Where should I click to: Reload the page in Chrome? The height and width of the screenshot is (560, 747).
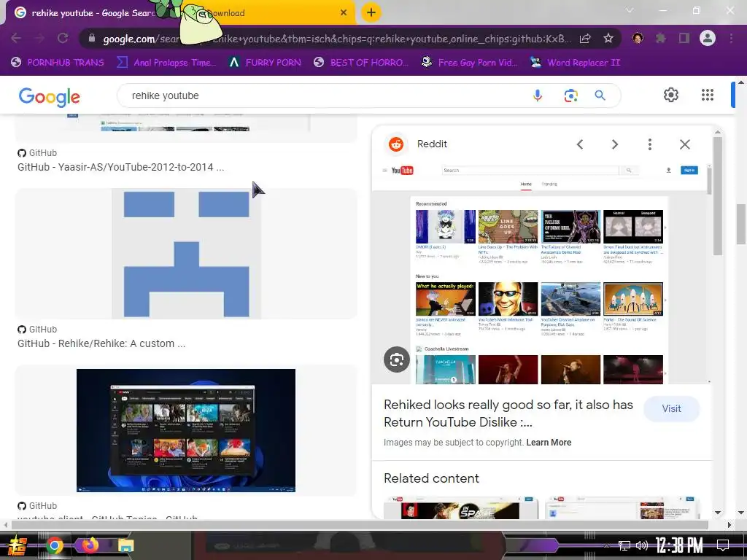click(x=63, y=38)
